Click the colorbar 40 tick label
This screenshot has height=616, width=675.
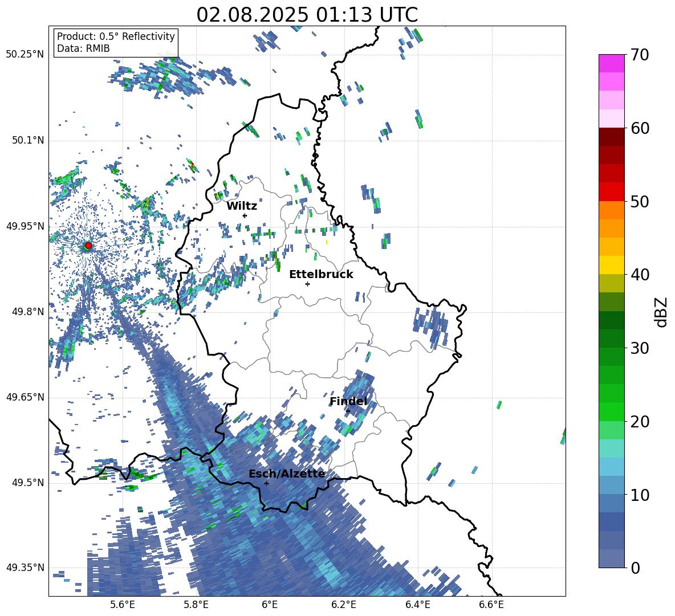pyautogui.click(x=640, y=275)
